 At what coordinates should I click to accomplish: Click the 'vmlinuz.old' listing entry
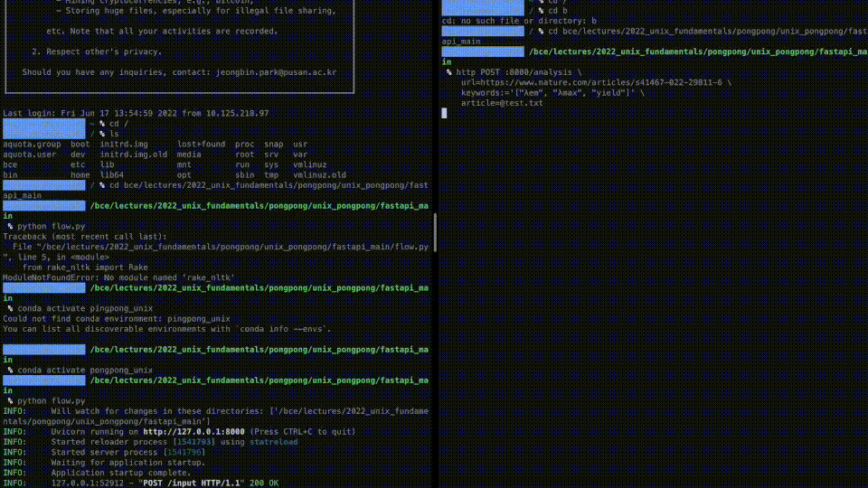(x=319, y=175)
